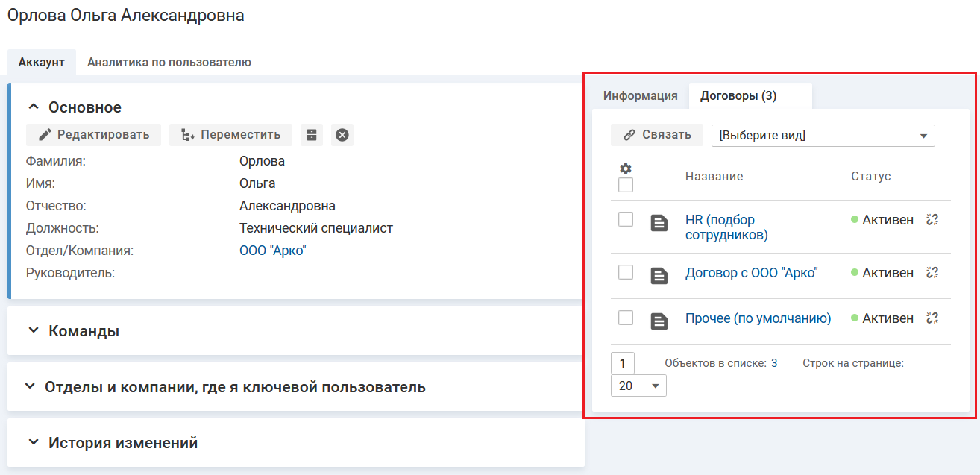The image size is (980, 475).
Task: Switch to Аналитика по пользователю tab
Action: [169, 63]
